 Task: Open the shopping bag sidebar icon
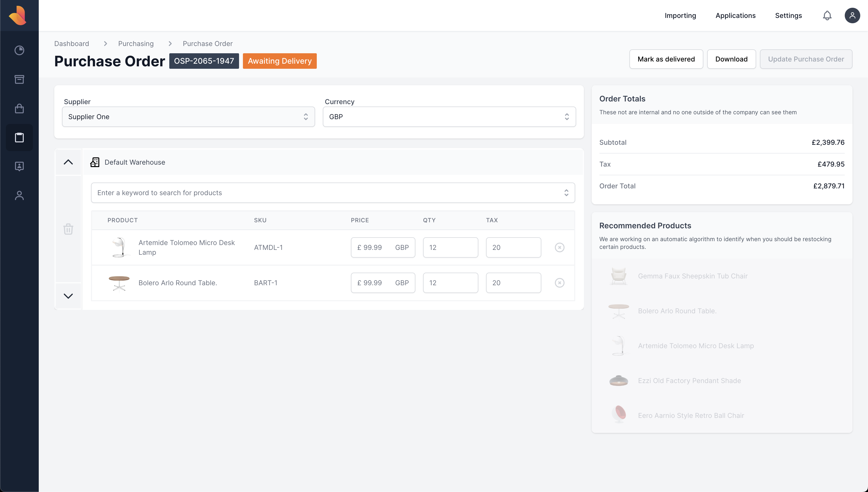(x=19, y=108)
